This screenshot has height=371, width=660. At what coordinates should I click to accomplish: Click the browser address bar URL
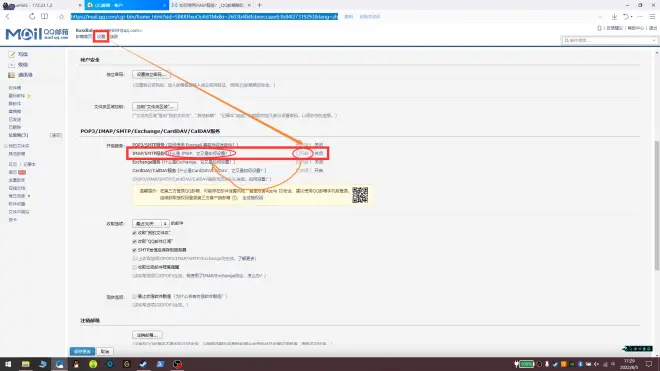pos(204,16)
